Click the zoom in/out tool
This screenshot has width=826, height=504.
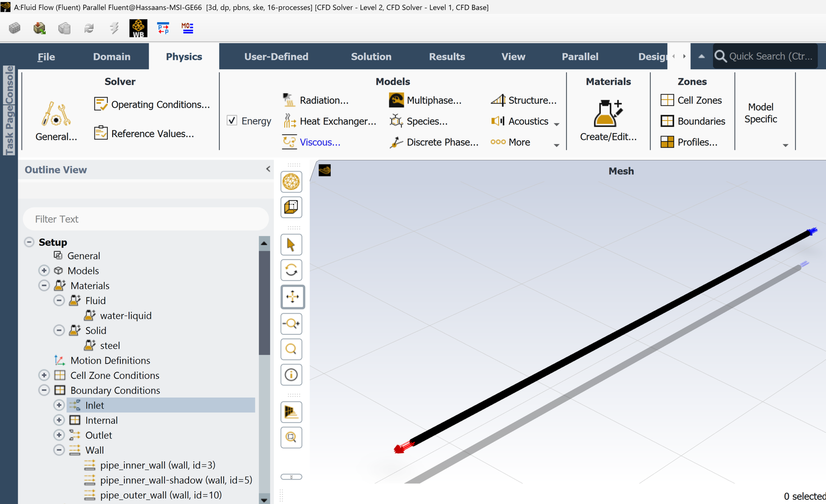(291, 323)
